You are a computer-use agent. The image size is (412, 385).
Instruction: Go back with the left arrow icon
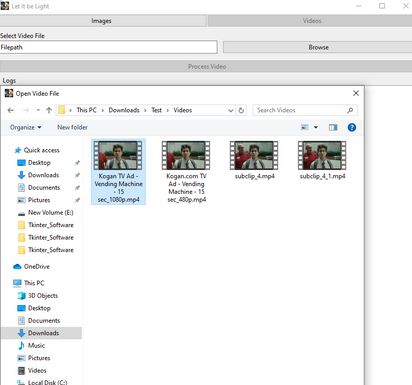(x=11, y=110)
